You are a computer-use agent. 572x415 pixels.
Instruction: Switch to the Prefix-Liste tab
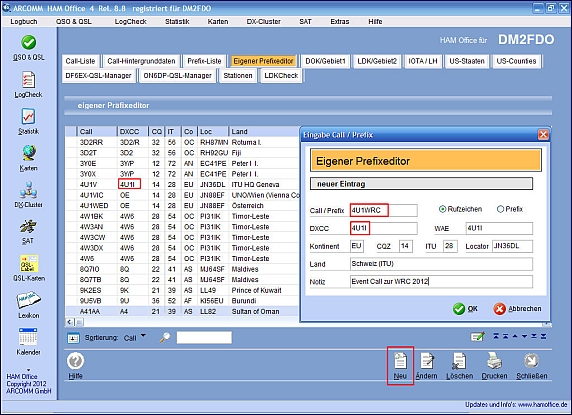204,61
